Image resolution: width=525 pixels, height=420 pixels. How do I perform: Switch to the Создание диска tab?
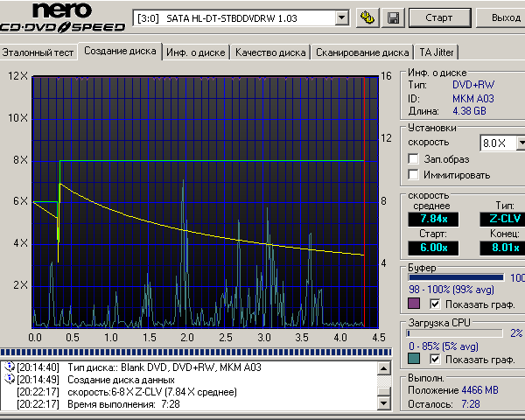pos(120,52)
